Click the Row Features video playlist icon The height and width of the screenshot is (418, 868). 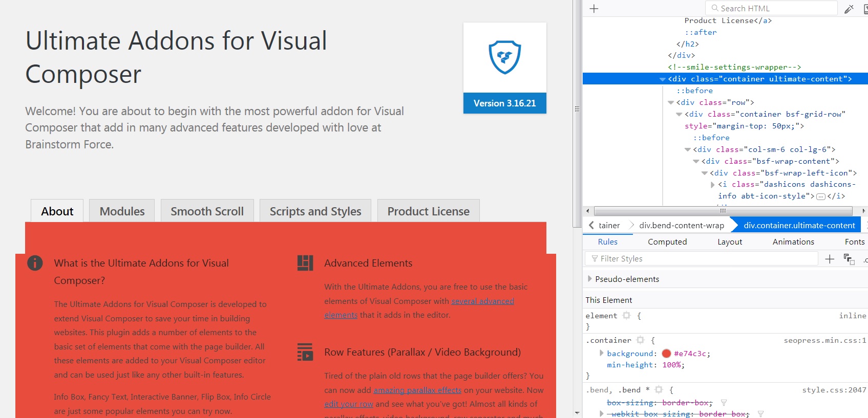click(305, 352)
